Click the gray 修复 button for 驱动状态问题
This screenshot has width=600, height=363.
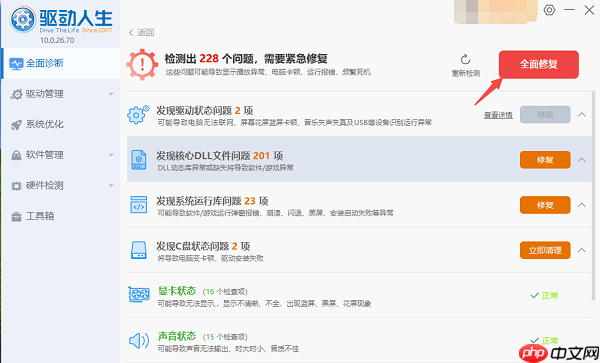pyautogui.click(x=545, y=115)
